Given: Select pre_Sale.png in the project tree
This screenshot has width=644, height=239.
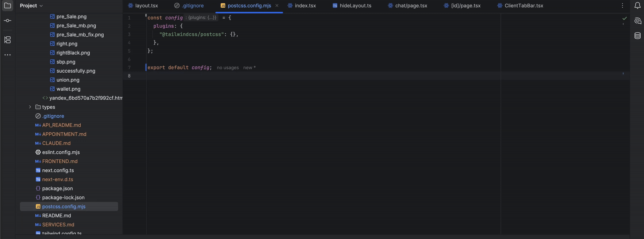Looking at the screenshot, I should 71,17.
